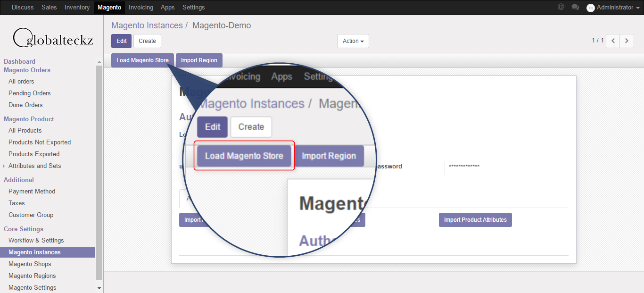Open Customer Group
Image resolution: width=644 pixels, height=293 pixels.
31,215
